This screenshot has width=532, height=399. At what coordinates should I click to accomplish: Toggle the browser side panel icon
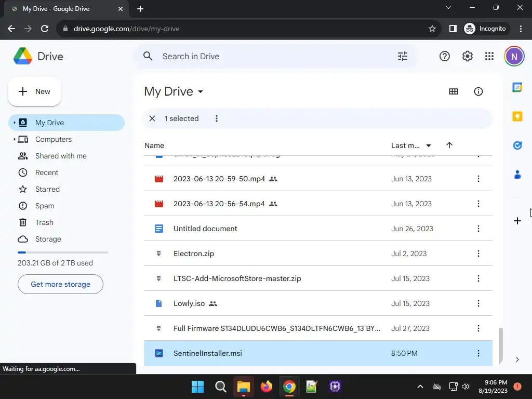453,29
